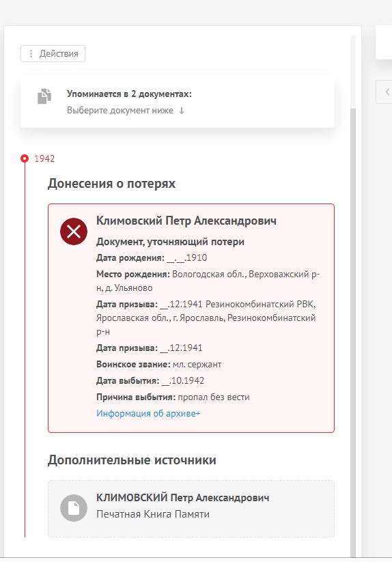392x562 pixels.
Task: Click the documents copy icon
Action: tap(44, 96)
